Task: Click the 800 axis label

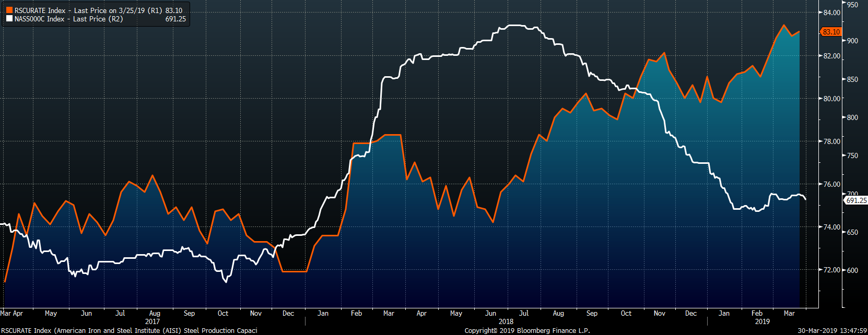Action: coord(852,117)
